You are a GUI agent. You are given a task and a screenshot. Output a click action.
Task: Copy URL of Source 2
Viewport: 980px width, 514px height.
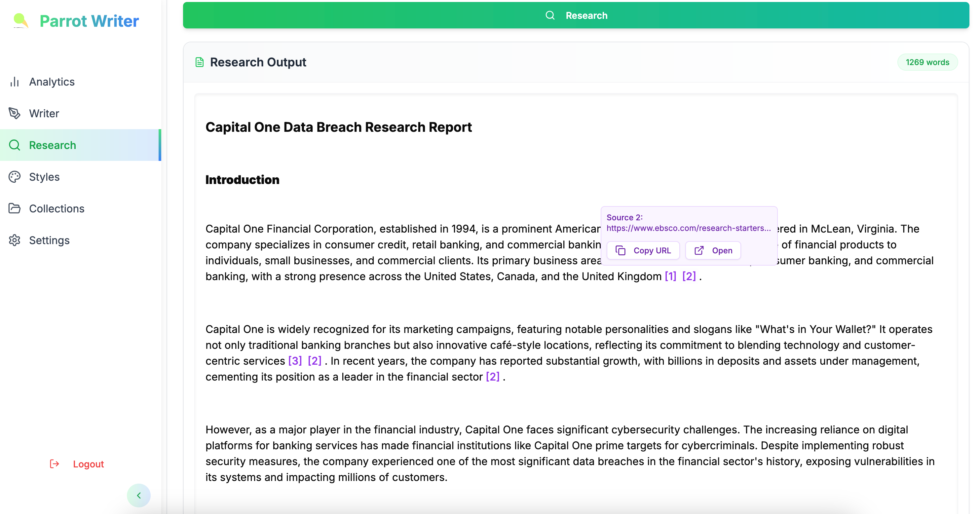(x=643, y=250)
